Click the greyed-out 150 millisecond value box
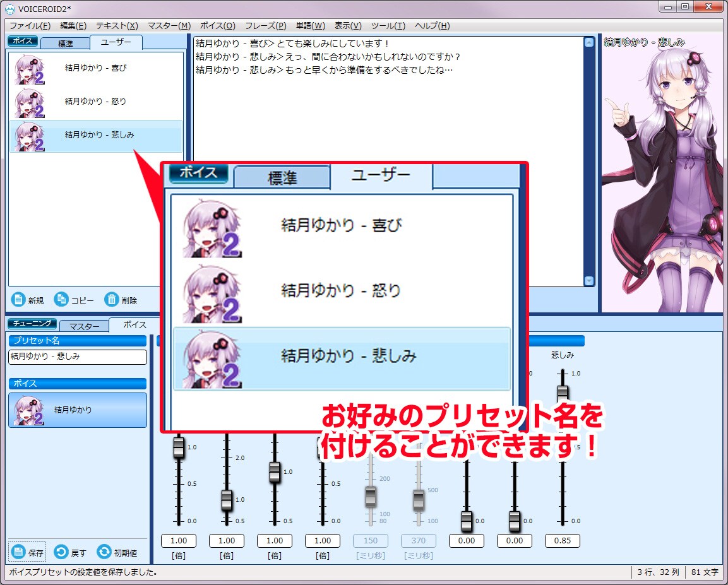The width and height of the screenshot is (728, 585). click(371, 540)
